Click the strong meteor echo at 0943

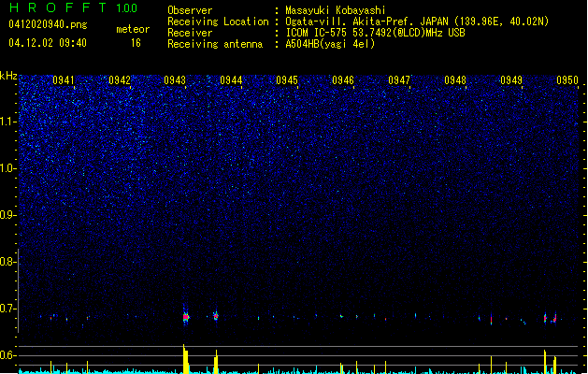[186, 317]
